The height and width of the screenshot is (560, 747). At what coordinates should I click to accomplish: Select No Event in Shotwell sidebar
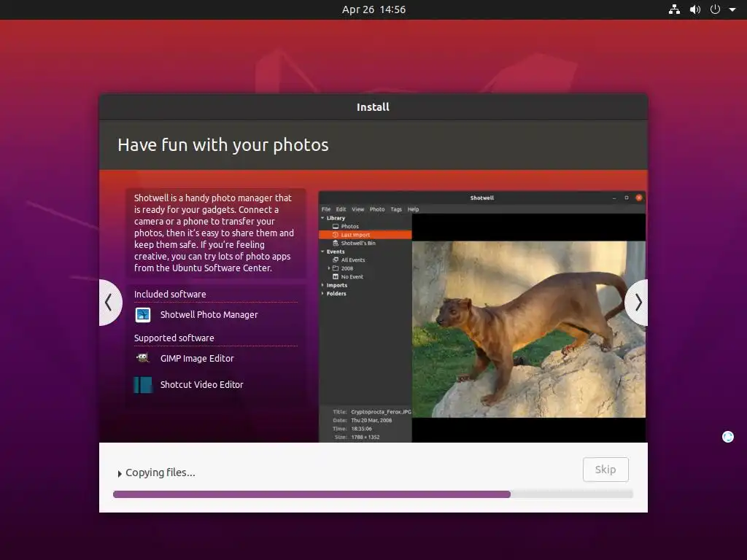352,276
